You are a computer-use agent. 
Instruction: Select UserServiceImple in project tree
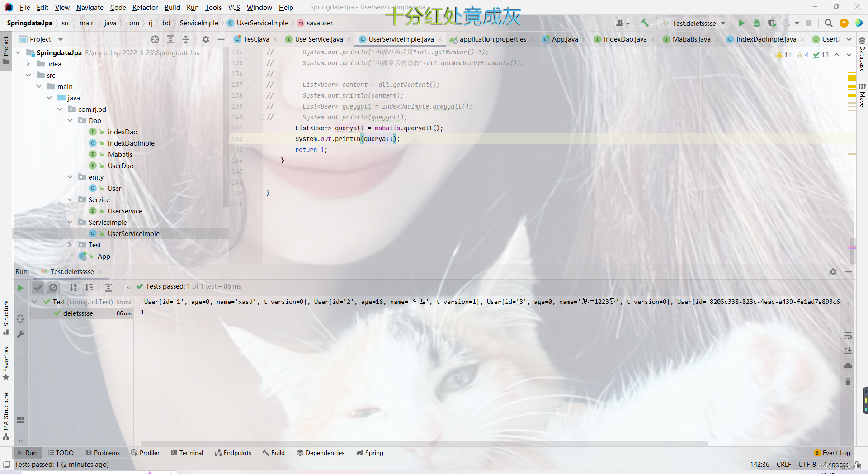coord(133,233)
